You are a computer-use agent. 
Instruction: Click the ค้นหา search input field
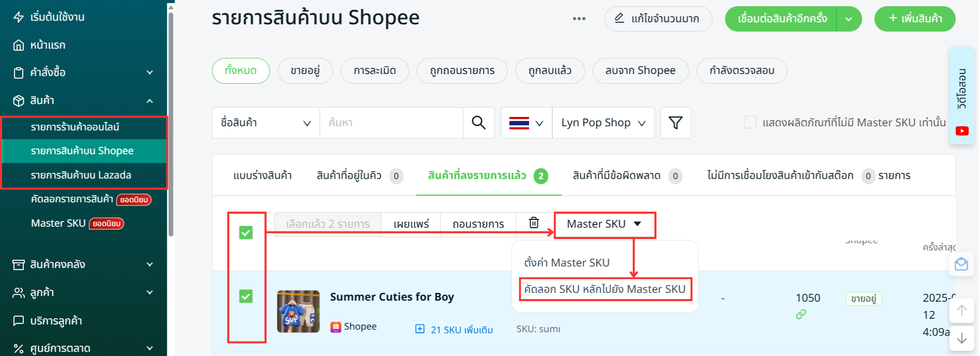coord(391,123)
